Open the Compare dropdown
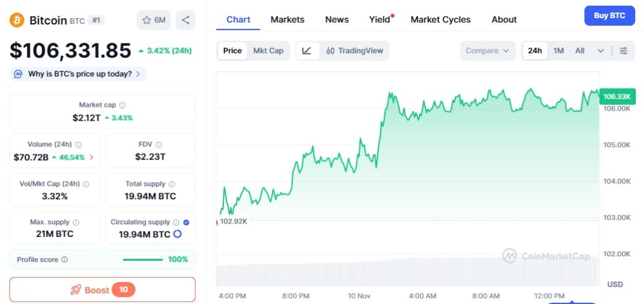The width and height of the screenshot is (644, 304). [487, 51]
